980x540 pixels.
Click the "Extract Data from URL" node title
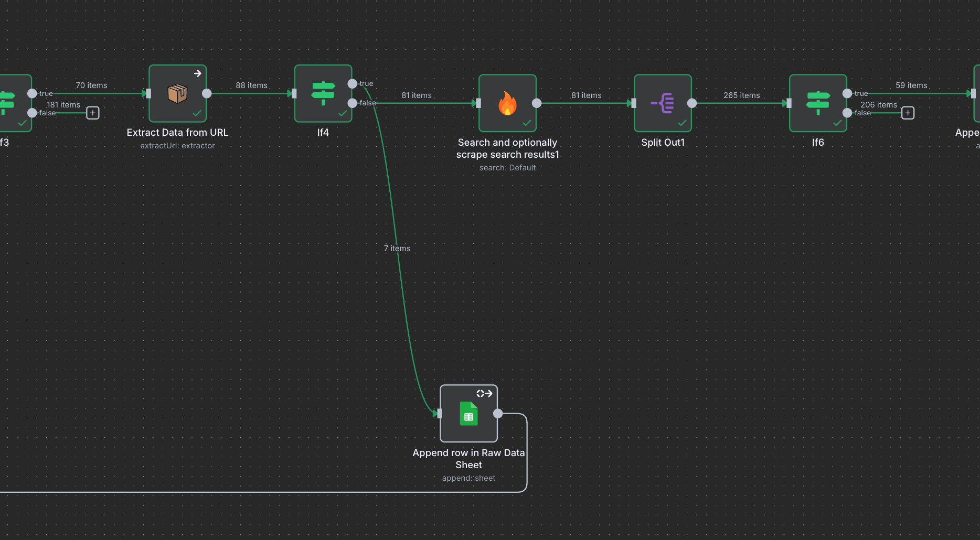177,133
